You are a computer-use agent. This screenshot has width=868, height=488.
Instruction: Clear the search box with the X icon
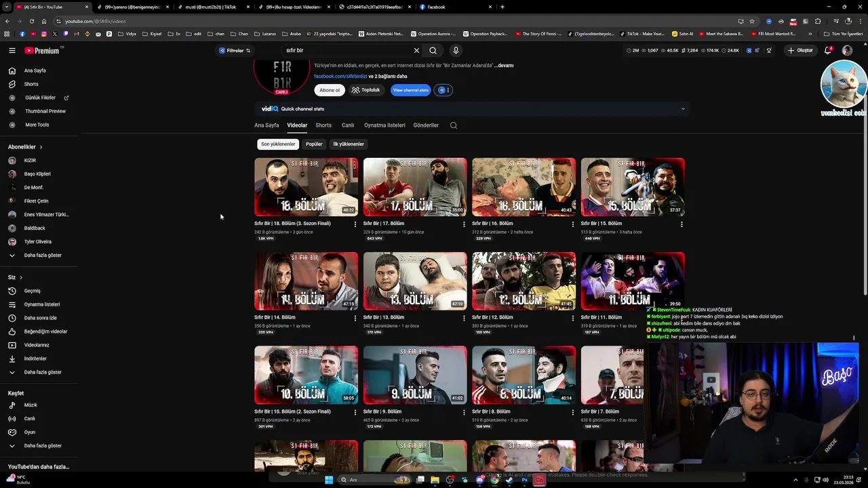tap(416, 50)
